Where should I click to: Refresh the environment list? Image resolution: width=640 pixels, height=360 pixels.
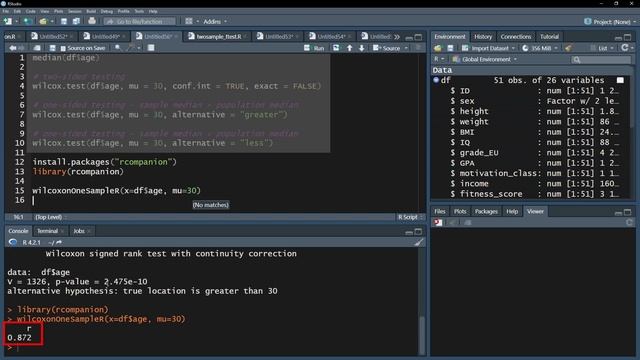coord(624,48)
